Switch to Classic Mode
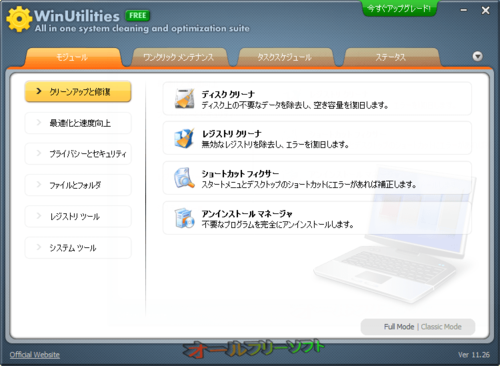Screen dimensions: 500x366 [x=441, y=327]
